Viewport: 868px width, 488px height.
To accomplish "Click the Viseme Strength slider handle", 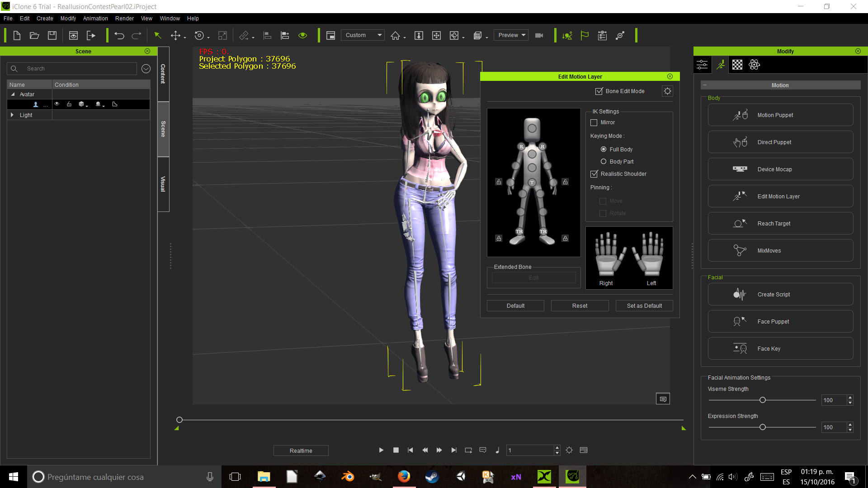I will 763,400.
